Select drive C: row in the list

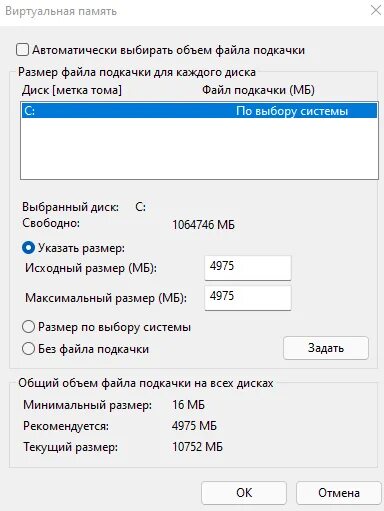199,111
